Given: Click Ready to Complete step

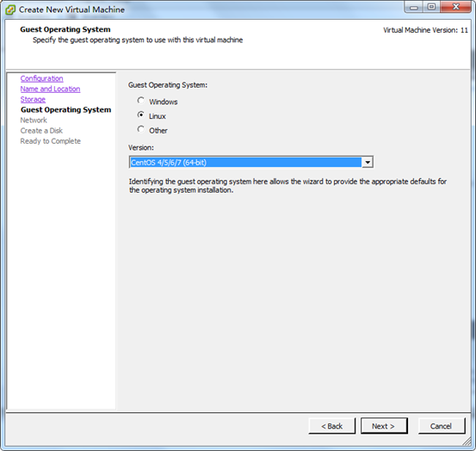Looking at the screenshot, I should (x=51, y=141).
